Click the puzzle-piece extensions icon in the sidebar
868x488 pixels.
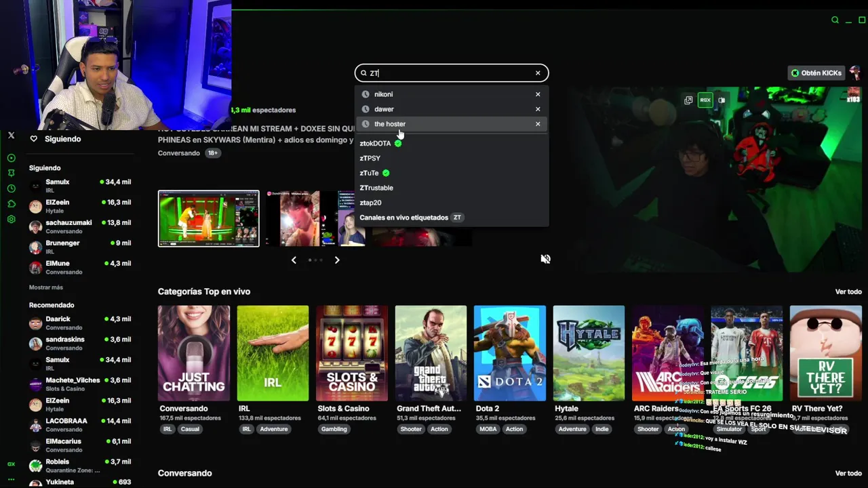(11, 204)
